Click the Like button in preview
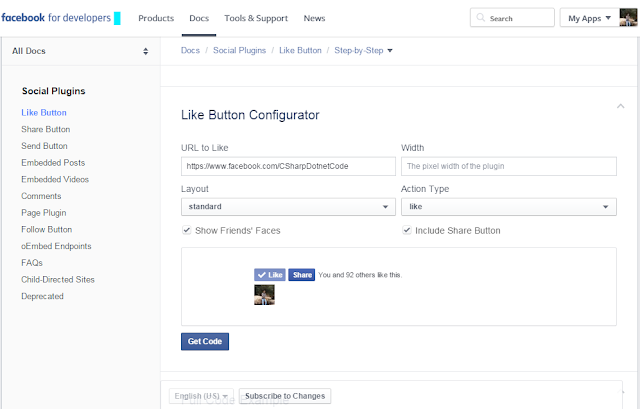The height and width of the screenshot is (409, 640). tap(270, 275)
